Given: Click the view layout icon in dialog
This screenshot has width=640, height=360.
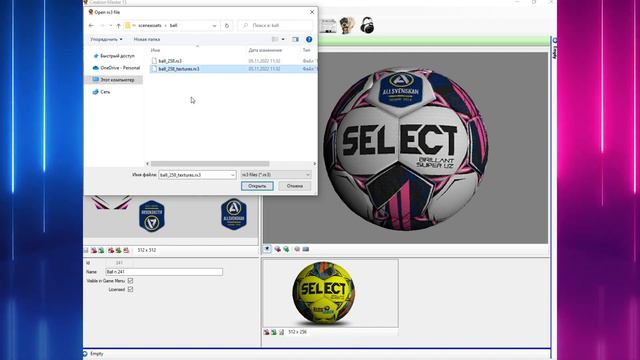Looking at the screenshot, I should tap(276, 39).
